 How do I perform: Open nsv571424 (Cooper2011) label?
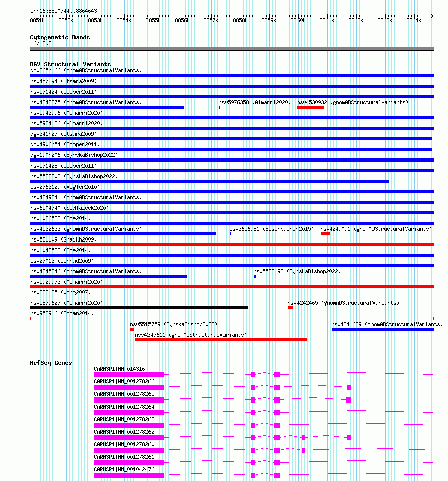coord(63,92)
